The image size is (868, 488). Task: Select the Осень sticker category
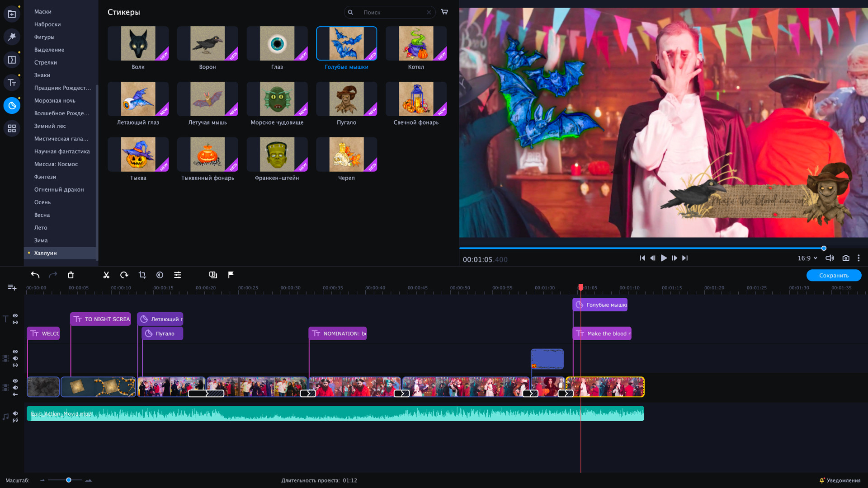[42, 202]
